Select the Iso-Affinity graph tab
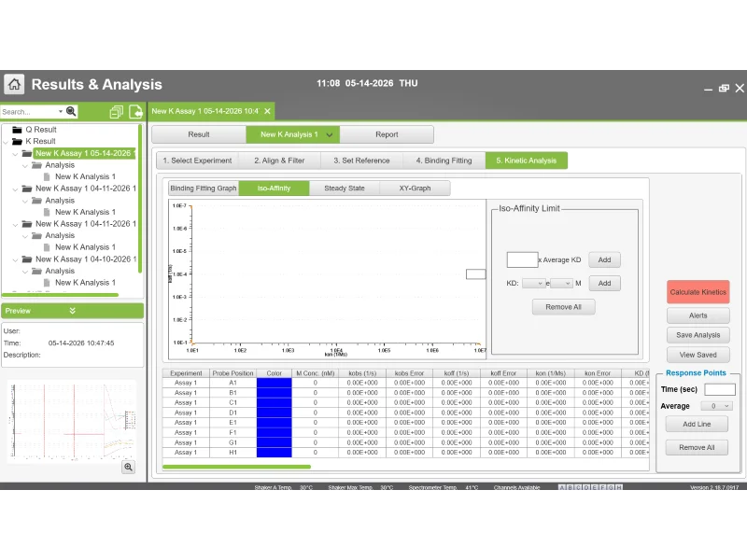The width and height of the screenshot is (747, 560). pyautogui.click(x=274, y=189)
